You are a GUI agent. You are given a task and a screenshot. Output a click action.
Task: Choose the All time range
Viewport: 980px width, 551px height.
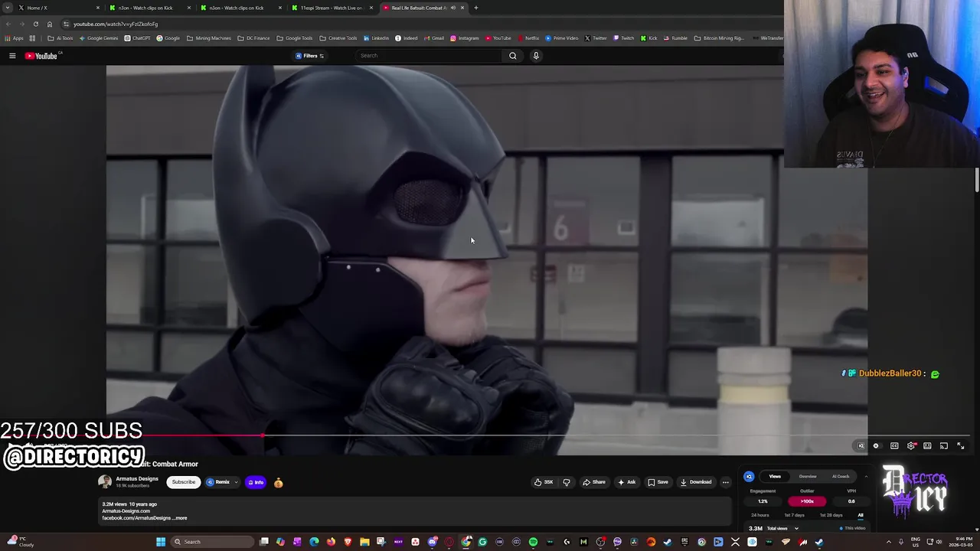pos(861,515)
